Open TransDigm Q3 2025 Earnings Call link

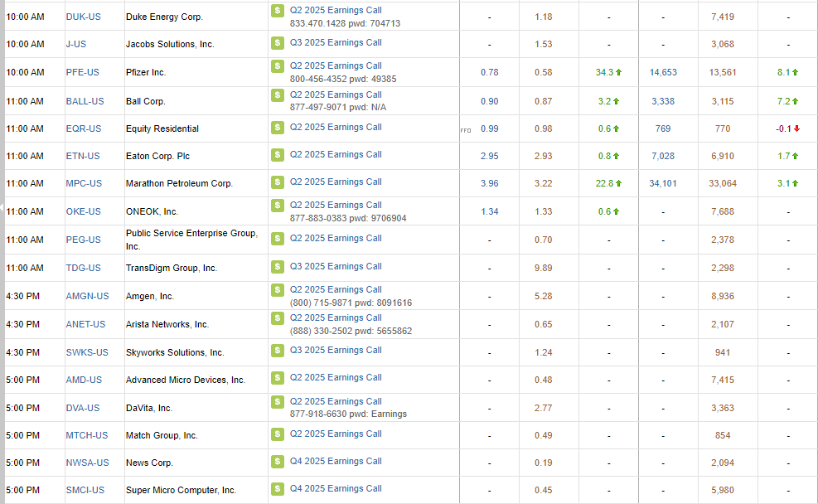coord(336,267)
